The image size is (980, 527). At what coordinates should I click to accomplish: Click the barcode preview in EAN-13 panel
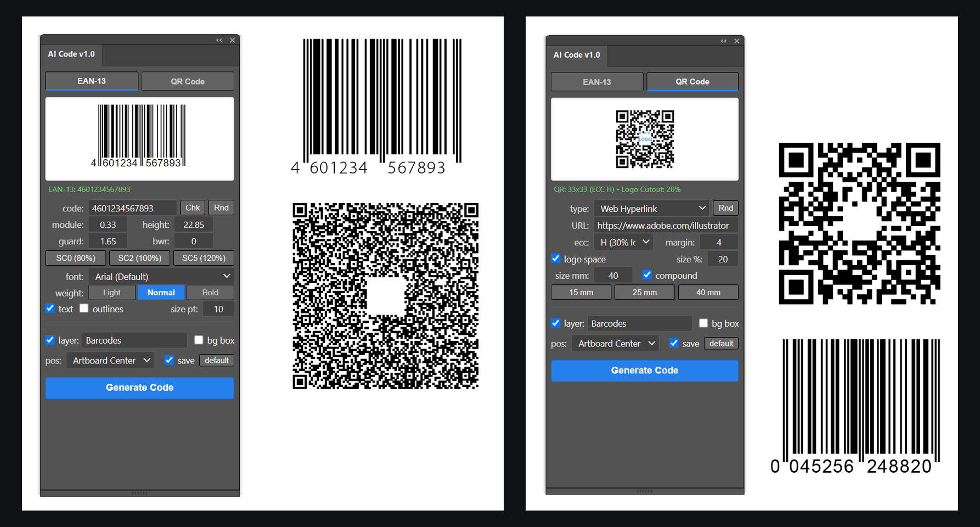pos(139,139)
